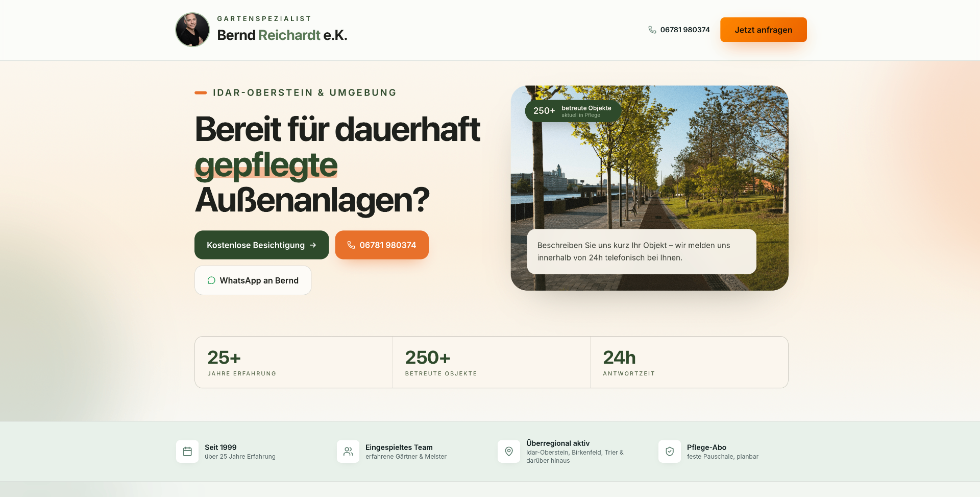Click the arrow in Kostenlose Besichtigung button
The height and width of the screenshot is (497, 980).
point(313,245)
